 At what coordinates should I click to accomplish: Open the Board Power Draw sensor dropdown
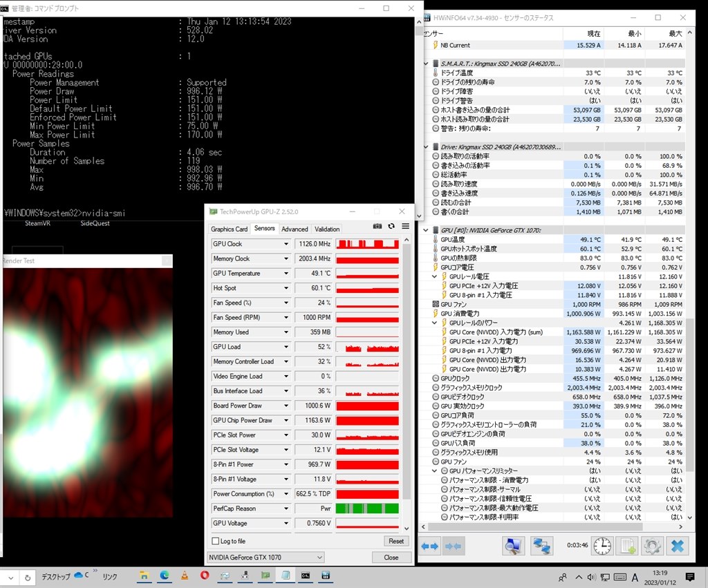click(x=286, y=406)
